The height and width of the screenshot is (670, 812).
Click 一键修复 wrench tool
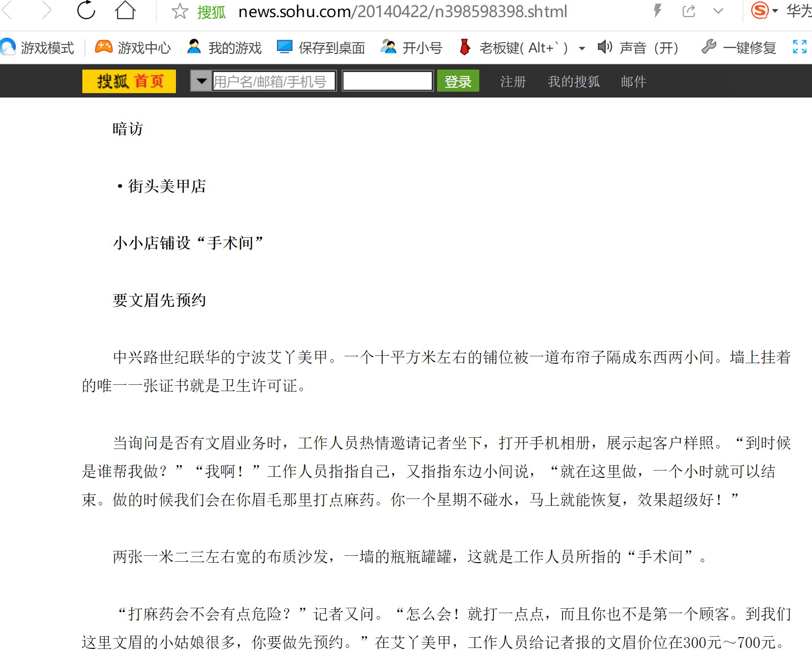(x=739, y=48)
